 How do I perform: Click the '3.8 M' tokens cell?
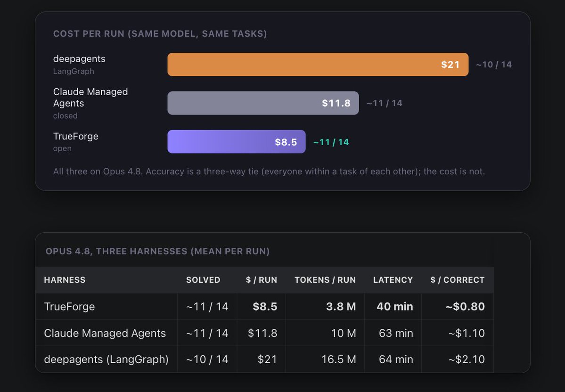click(x=341, y=307)
